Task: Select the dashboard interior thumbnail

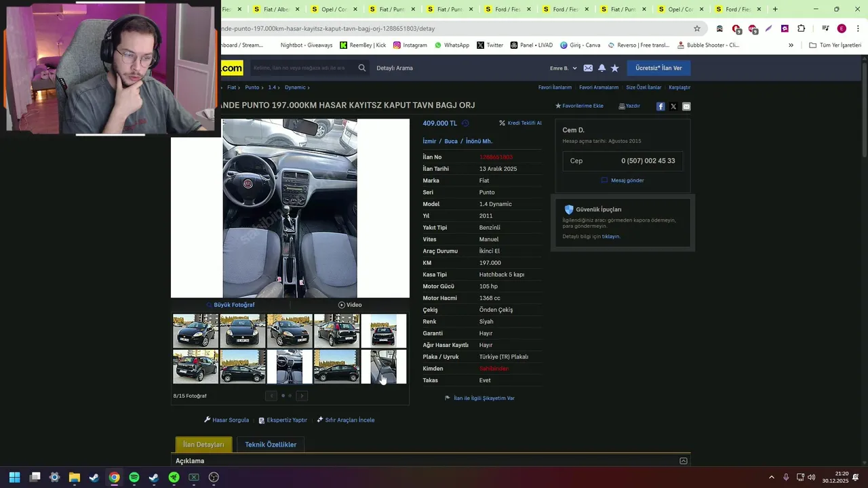Action: click(x=290, y=367)
